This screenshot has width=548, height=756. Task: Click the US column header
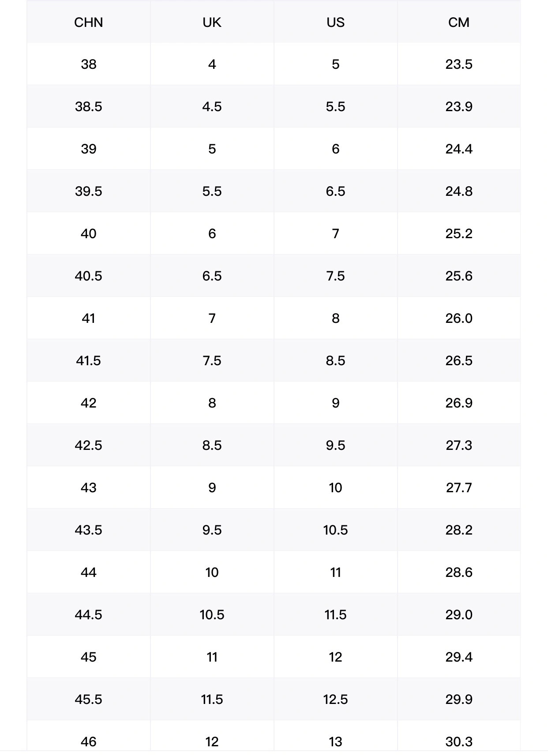point(335,22)
